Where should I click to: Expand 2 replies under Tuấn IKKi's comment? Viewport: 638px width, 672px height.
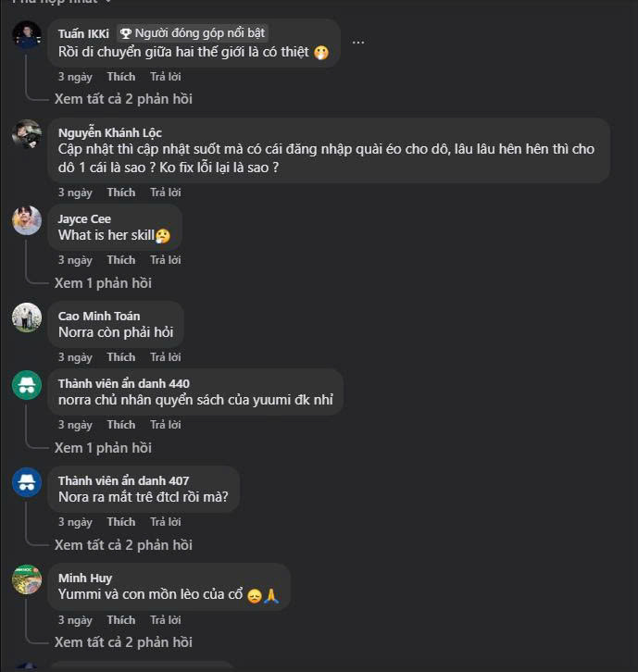click(x=123, y=99)
